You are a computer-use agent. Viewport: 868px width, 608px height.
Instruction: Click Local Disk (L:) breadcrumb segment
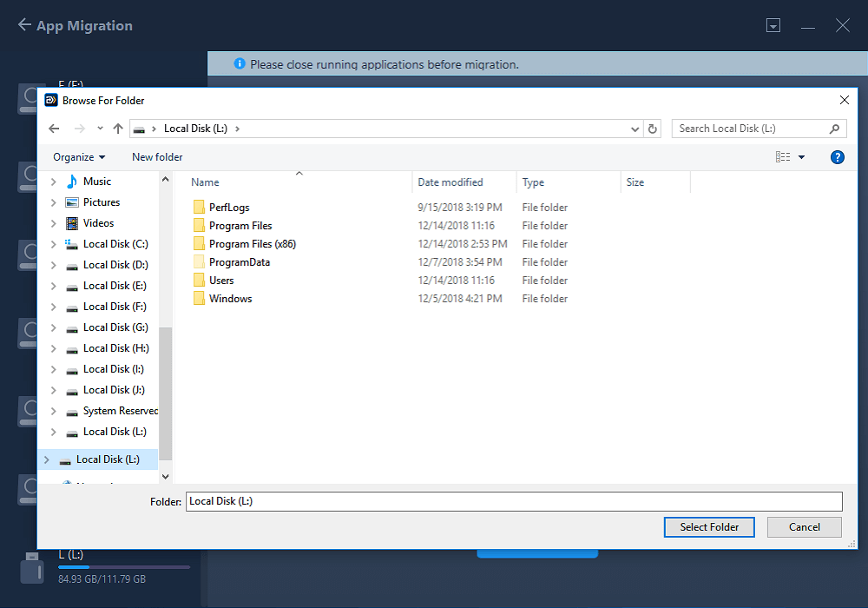(195, 129)
